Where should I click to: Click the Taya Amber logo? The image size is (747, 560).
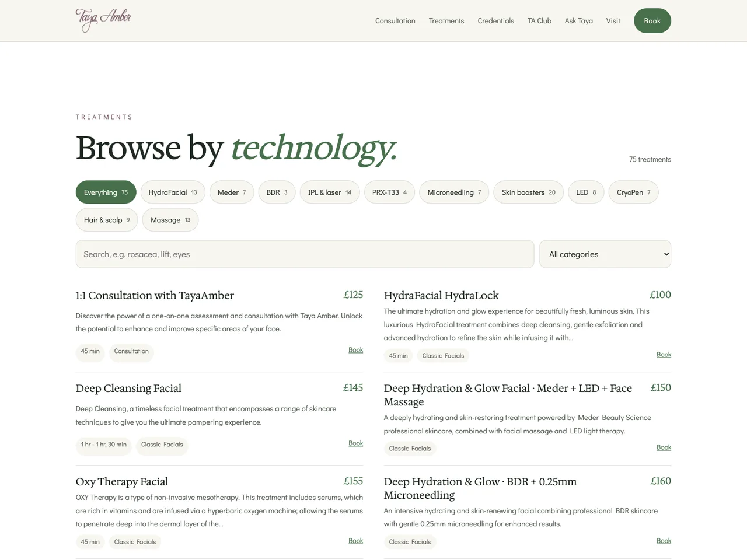click(103, 20)
